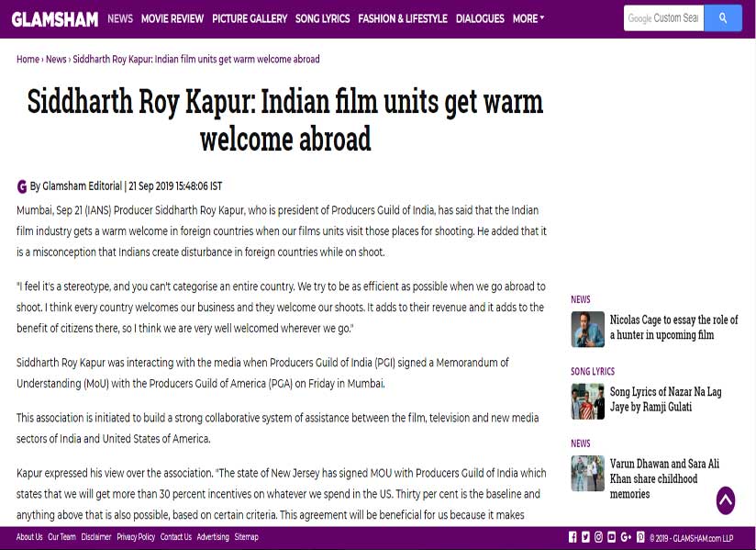Open Glamsham Facebook page icon
Image resolution: width=756 pixels, height=550 pixels.
[573, 537]
